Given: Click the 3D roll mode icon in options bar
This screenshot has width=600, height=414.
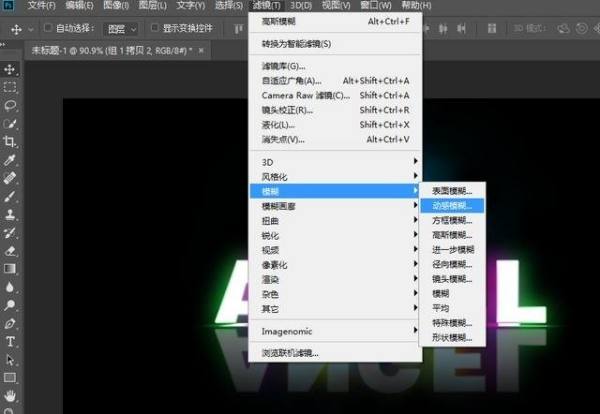Looking at the screenshot, I should pyautogui.click(x=581, y=28).
